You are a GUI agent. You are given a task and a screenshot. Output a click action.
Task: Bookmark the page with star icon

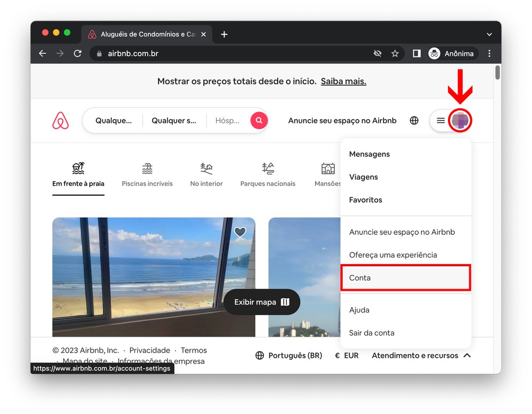pyautogui.click(x=395, y=53)
